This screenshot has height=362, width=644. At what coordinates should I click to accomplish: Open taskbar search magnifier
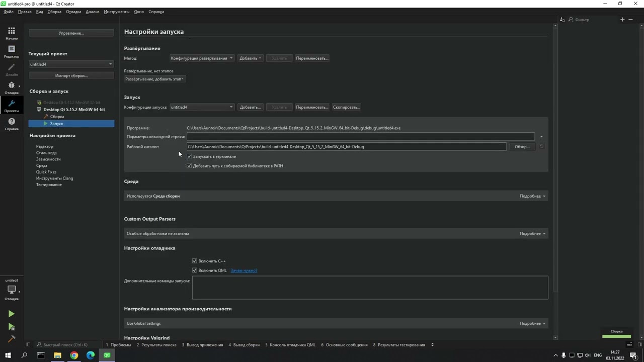point(24,355)
